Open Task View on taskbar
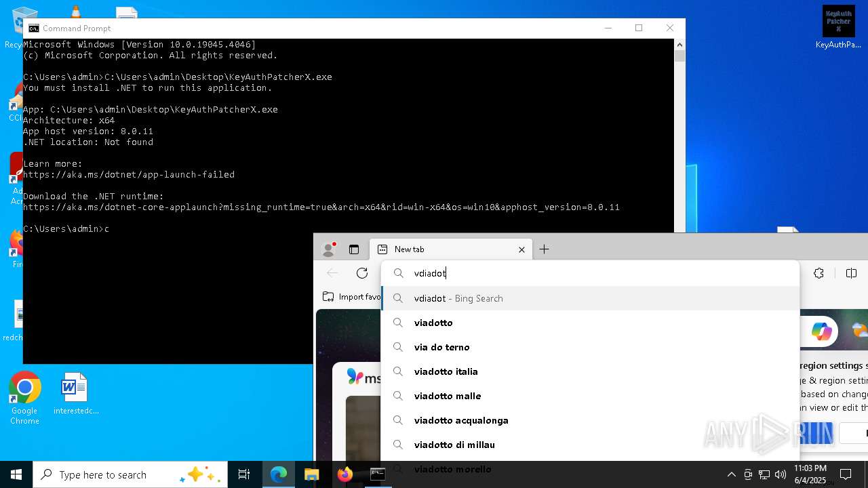 pyautogui.click(x=244, y=474)
